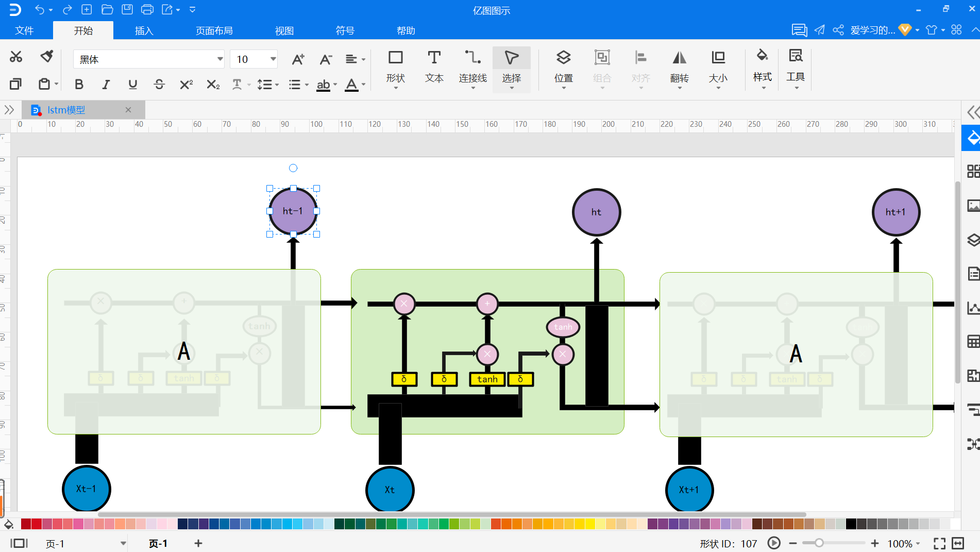This screenshot has height=552, width=980.
Task: Start presentation play button in status bar
Action: (x=773, y=543)
